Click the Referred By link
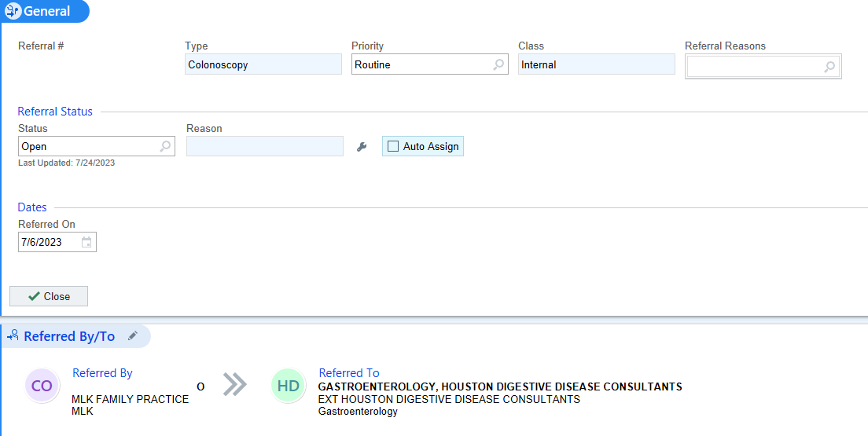The height and width of the screenshot is (436, 868). click(102, 373)
